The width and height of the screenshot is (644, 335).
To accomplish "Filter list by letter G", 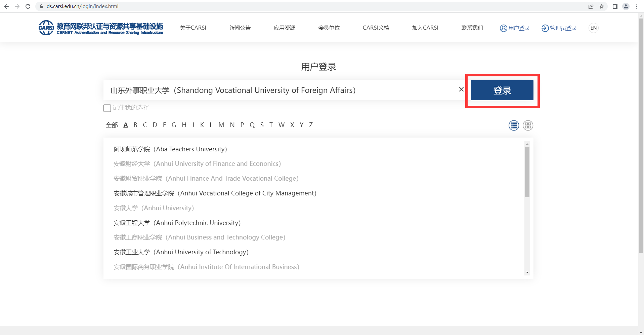I will (174, 125).
